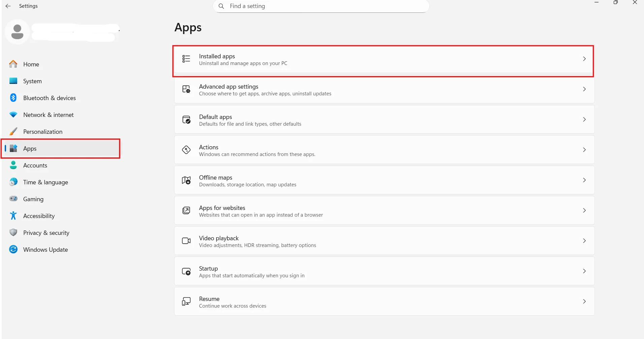Open Personalization via the brush icon

coord(13,131)
